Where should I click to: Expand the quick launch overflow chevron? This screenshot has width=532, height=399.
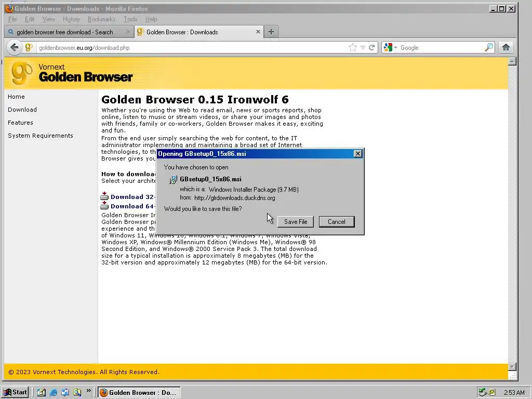coord(88,391)
